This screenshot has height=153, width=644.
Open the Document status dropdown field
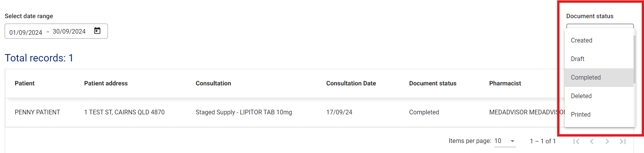(600, 27)
